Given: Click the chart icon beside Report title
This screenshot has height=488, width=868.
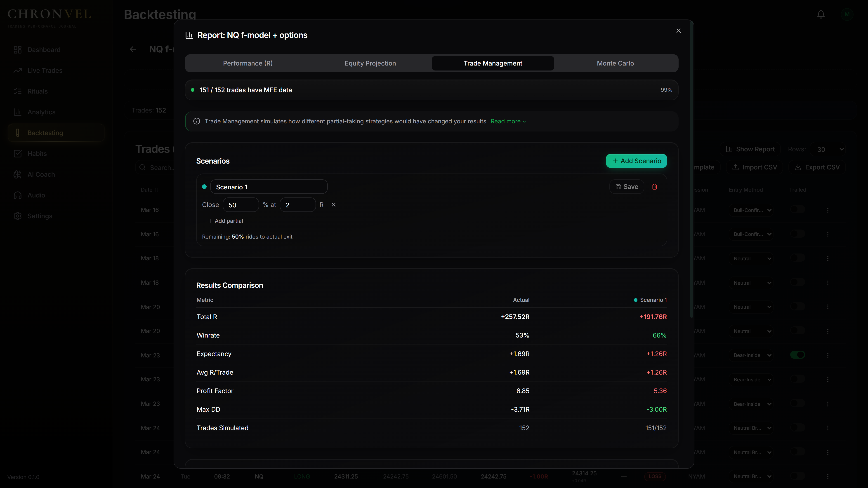Looking at the screenshot, I should pos(189,35).
